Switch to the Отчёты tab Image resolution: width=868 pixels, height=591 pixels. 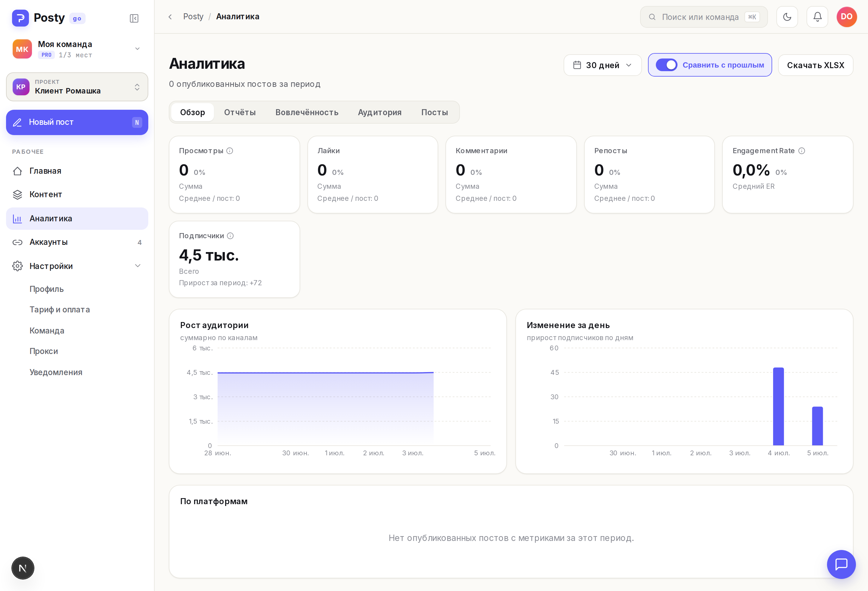240,112
